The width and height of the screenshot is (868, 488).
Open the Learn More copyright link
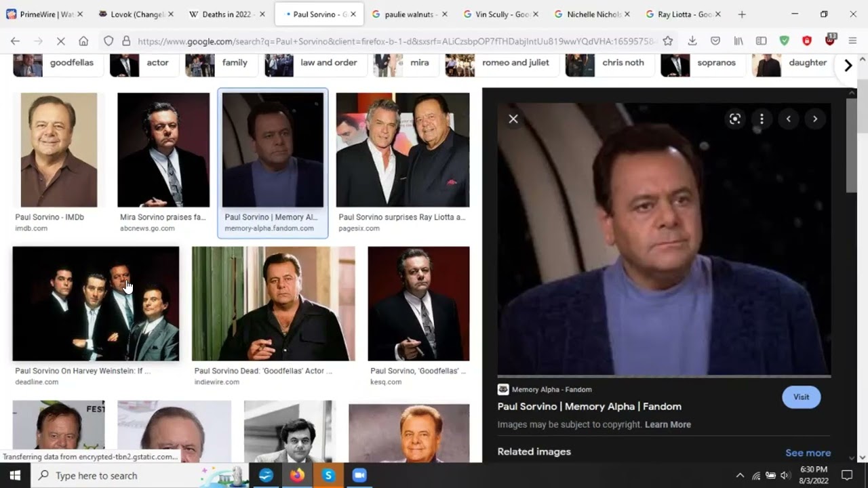(x=668, y=424)
